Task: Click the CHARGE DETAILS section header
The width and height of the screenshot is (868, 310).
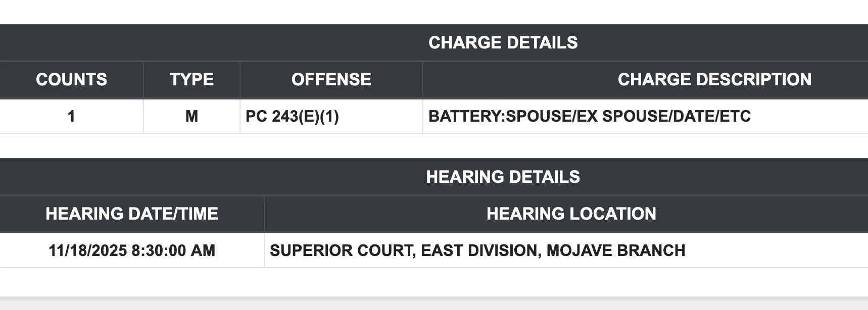Action: click(503, 43)
